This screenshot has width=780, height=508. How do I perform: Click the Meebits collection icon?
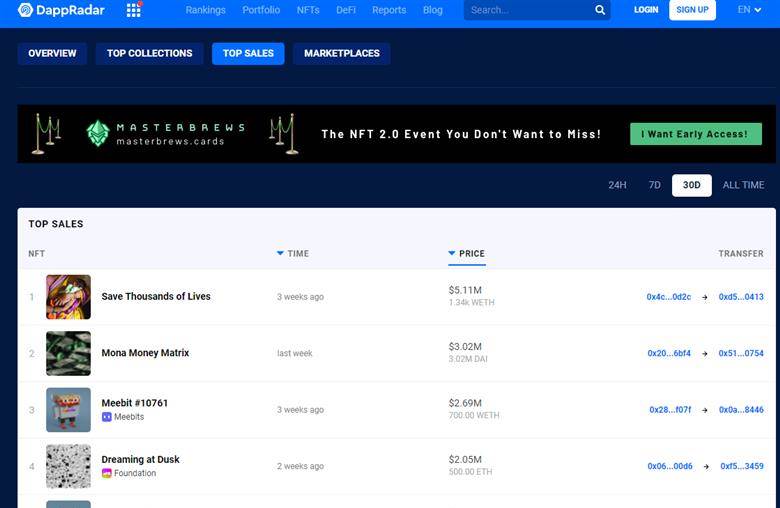point(106,417)
